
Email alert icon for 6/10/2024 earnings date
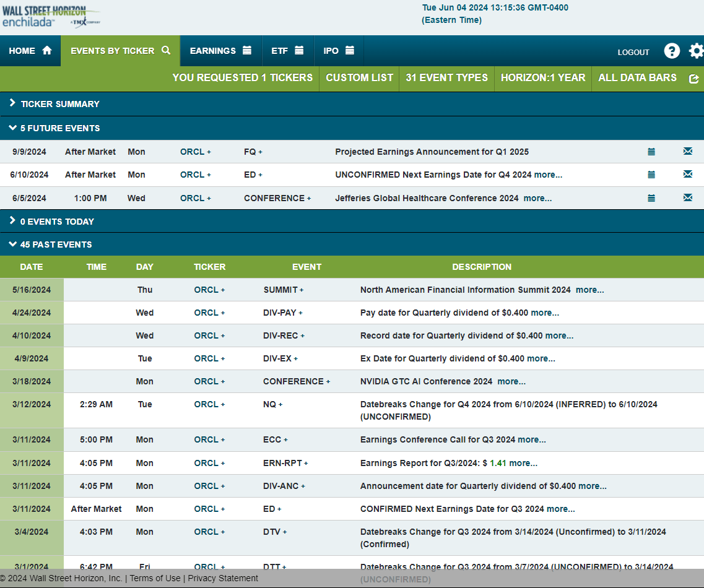[x=688, y=174]
